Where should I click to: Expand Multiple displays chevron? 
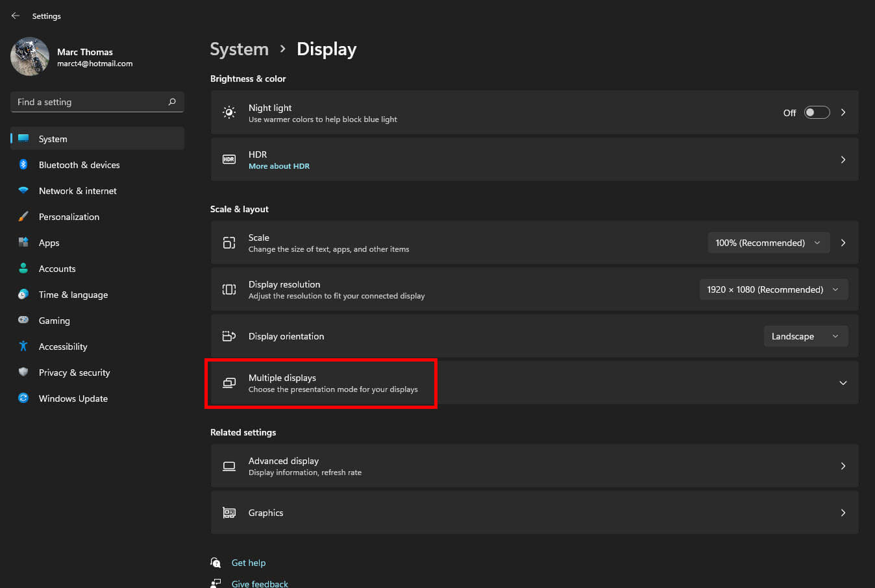click(843, 383)
